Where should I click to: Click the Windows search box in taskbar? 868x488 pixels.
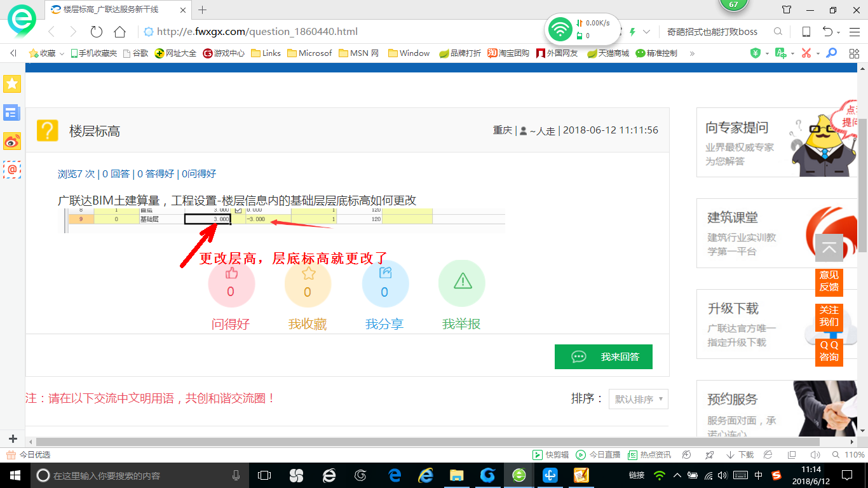pyautogui.click(x=139, y=475)
